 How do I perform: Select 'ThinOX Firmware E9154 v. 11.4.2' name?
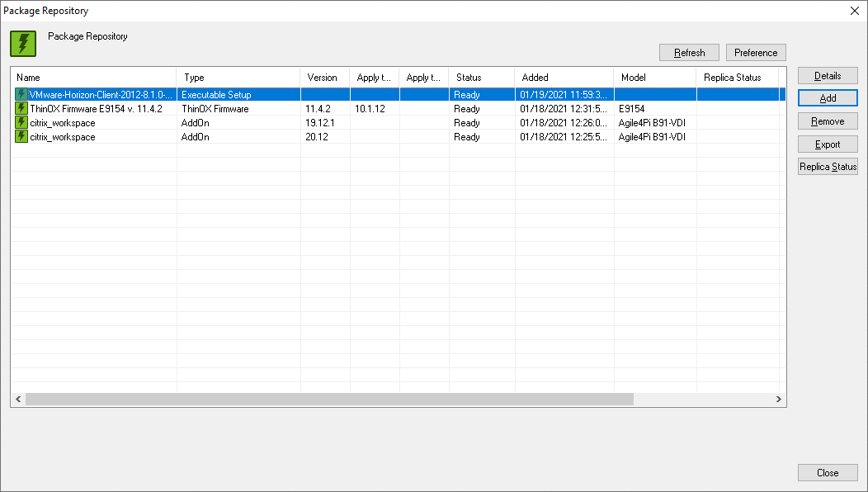tap(97, 109)
